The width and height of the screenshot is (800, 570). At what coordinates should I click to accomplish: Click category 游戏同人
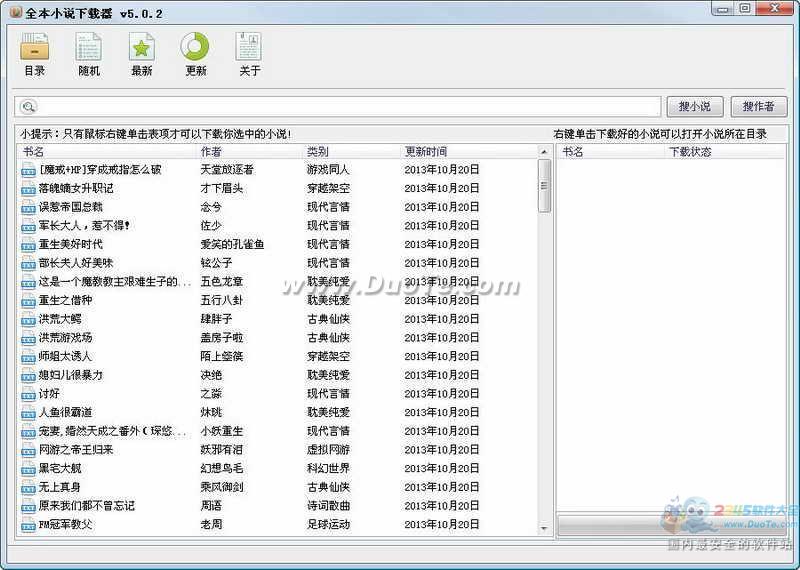[328, 170]
